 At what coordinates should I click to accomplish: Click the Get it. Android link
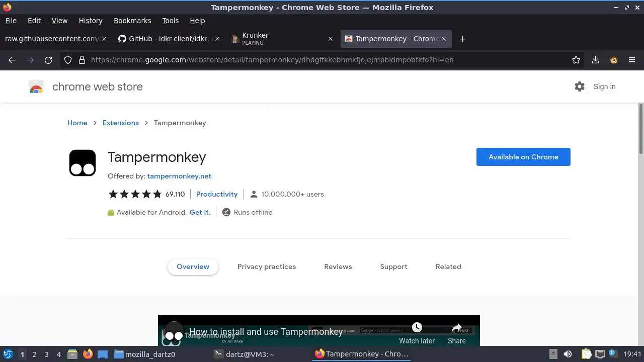coord(200,212)
